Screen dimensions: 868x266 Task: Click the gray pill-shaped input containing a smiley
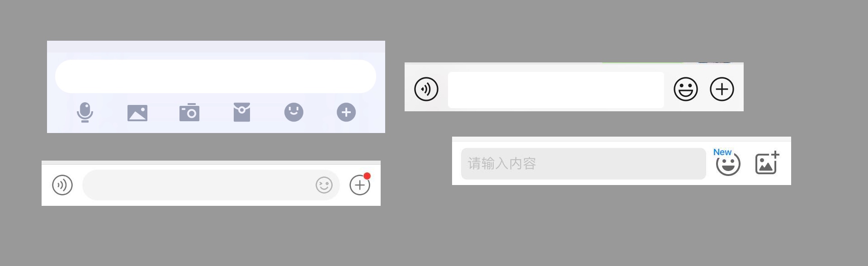click(211, 185)
